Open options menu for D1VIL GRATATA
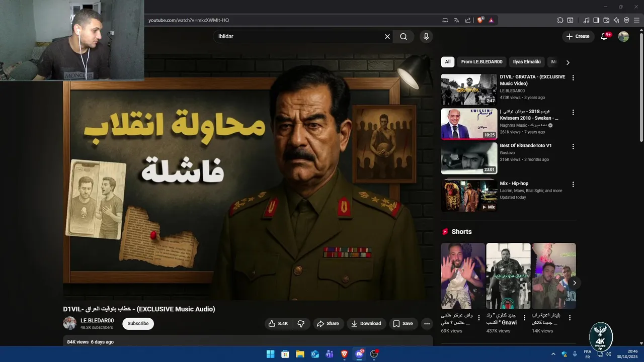The image size is (644, 362). 573,78
